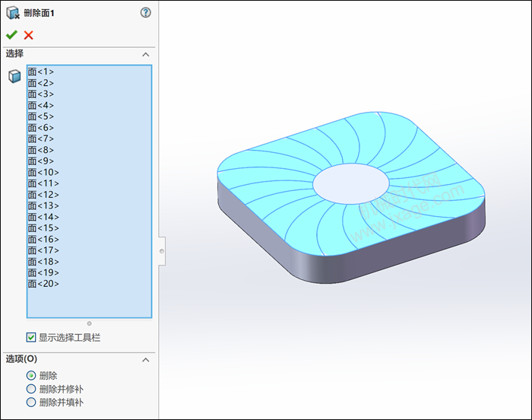The width and height of the screenshot is (532, 420).
Task: Collapse the 选项(O) section chevron
Action: tap(146, 358)
